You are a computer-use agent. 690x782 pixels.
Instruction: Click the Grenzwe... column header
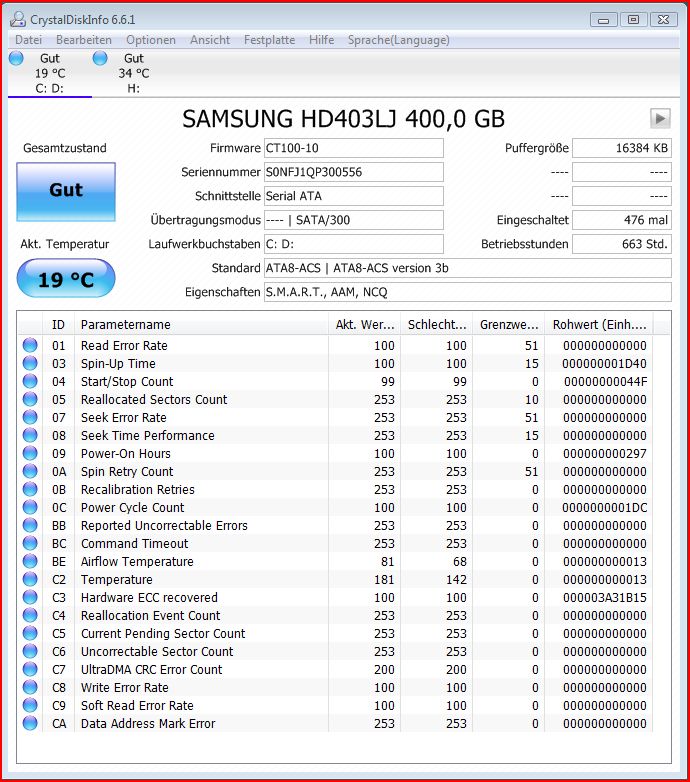pyautogui.click(x=509, y=325)
